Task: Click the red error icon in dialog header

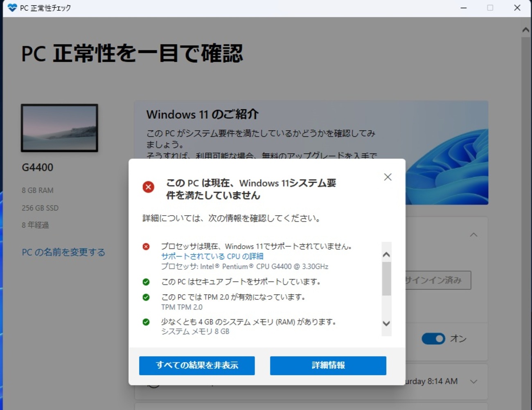Action: click(x=148, y=187)
